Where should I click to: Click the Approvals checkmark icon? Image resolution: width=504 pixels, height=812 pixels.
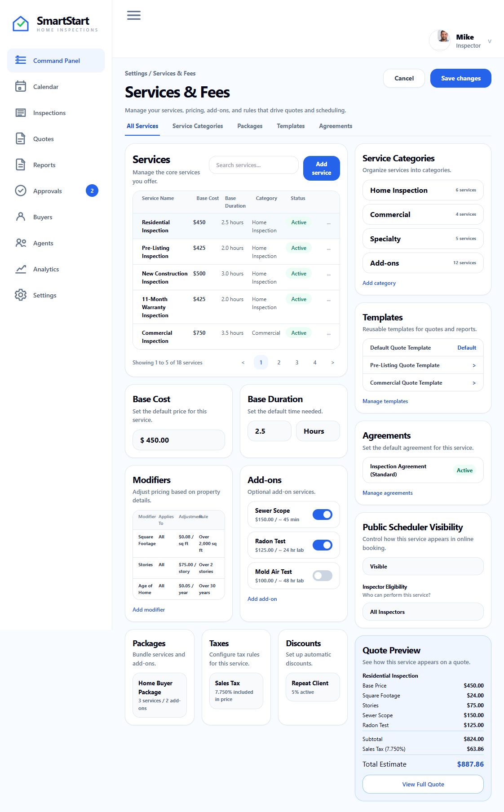21,191
